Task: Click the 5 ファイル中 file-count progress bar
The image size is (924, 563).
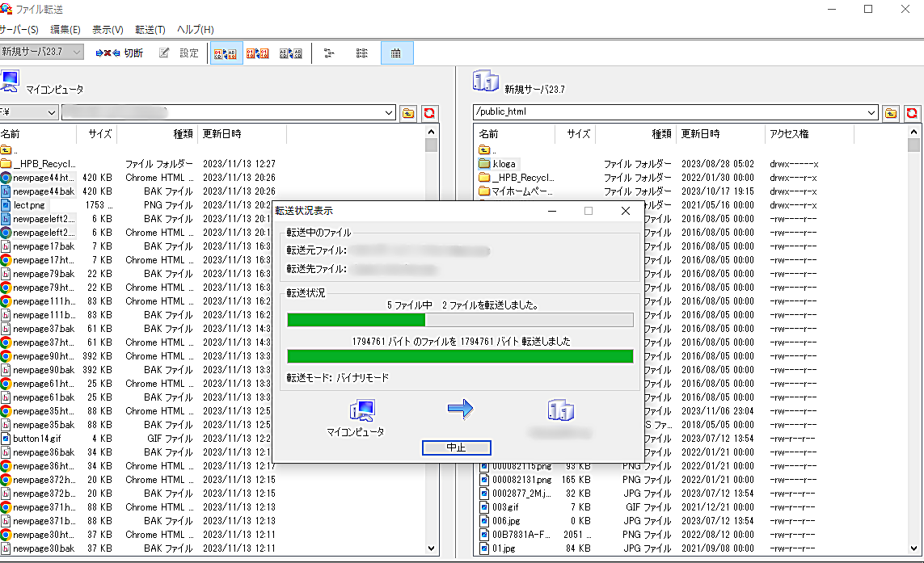Action: [x=460, y=320]
